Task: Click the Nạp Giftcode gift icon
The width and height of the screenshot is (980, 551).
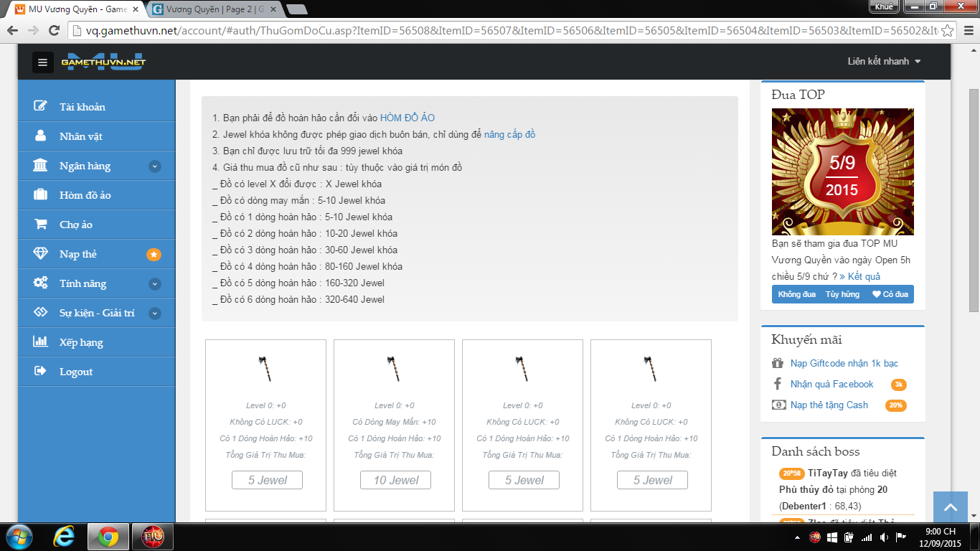Action: 778,363
